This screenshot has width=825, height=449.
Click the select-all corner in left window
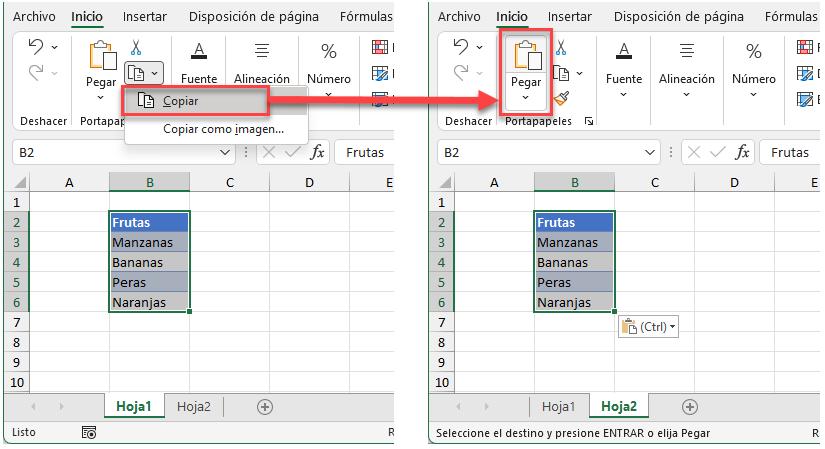pyautogui.click(x=20, y=183)
